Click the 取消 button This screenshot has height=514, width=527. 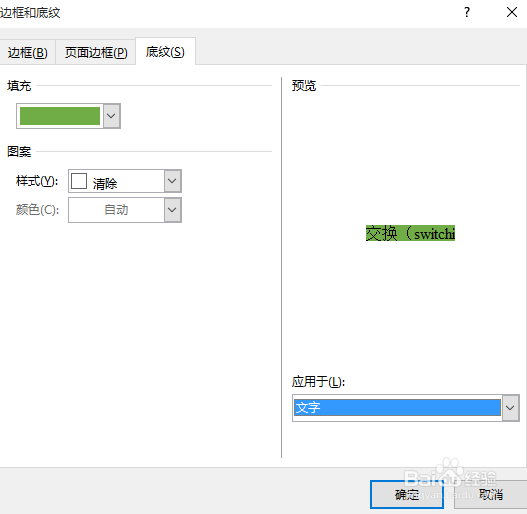click(x=490, y=494)
